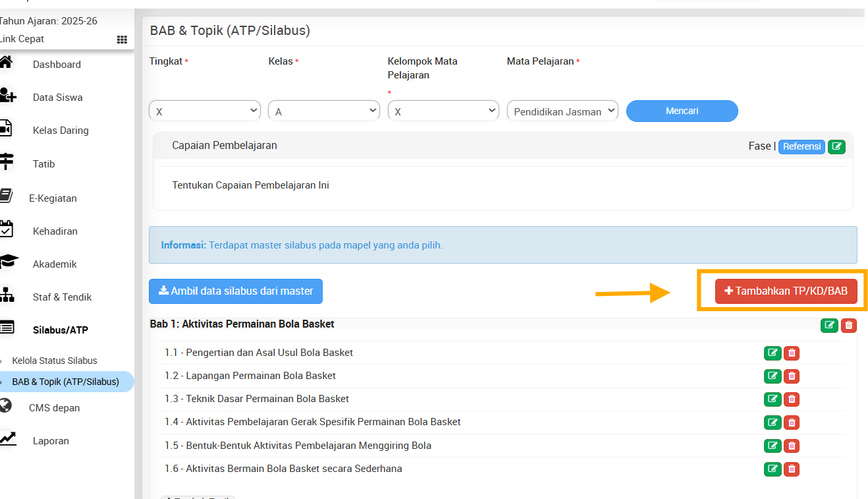Delete topic 1.6 Aktivitas Bermain Bola Basket
Image resolution: width=868 pixels, height=499 pixels.
pyautogui.click(x=792, y=469)
